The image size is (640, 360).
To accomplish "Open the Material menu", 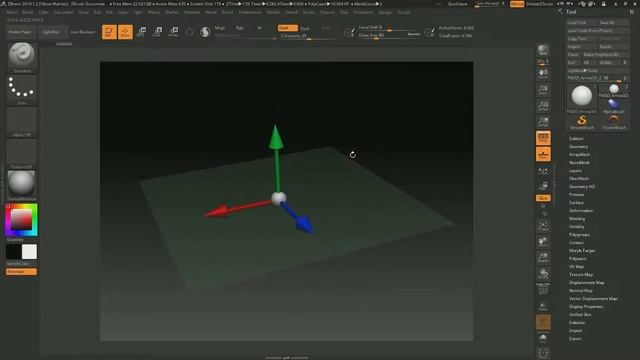I will (192, 12).
